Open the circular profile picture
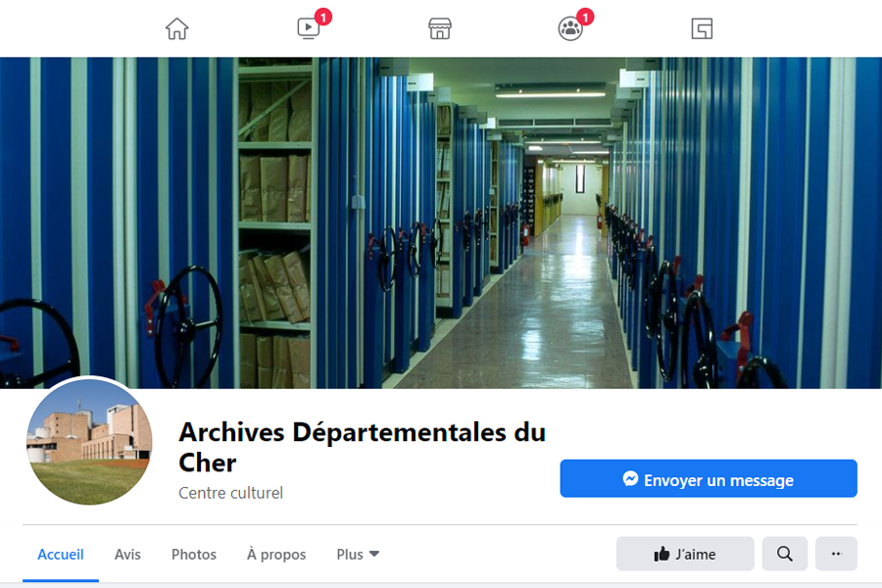The image size is (882, 588). (x=89, y=442)
